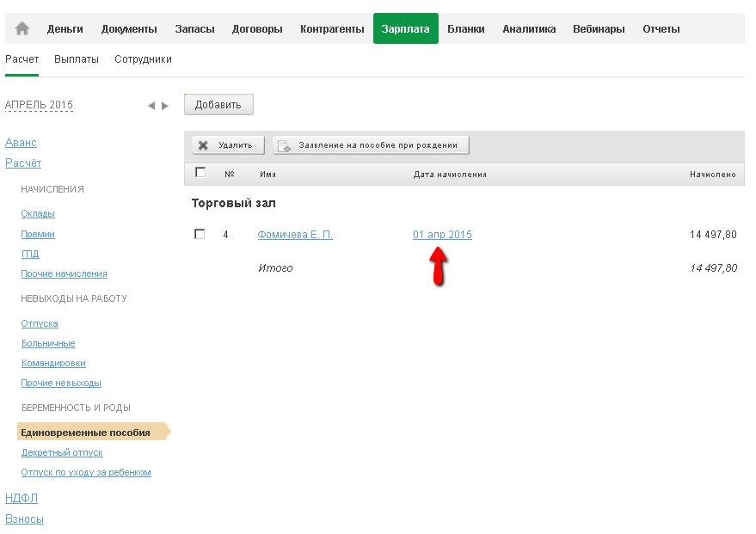Click the X icon on Удалить
The height and width of the screenshot is (534, 756).
[x=203, y=145]
